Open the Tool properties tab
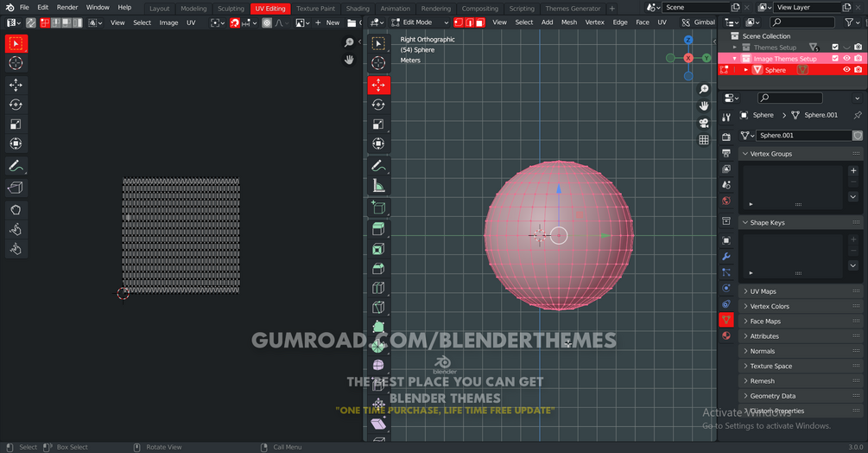The image size is (868, 453). tap(726, 118)
